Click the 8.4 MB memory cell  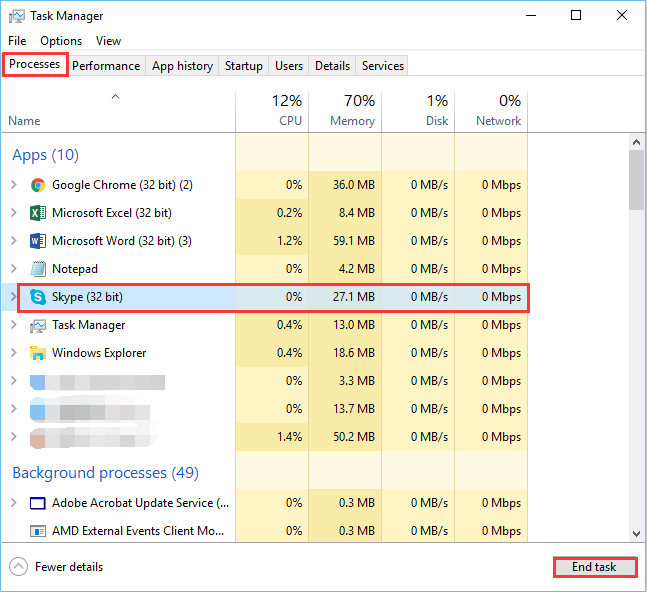pos(345,213)
